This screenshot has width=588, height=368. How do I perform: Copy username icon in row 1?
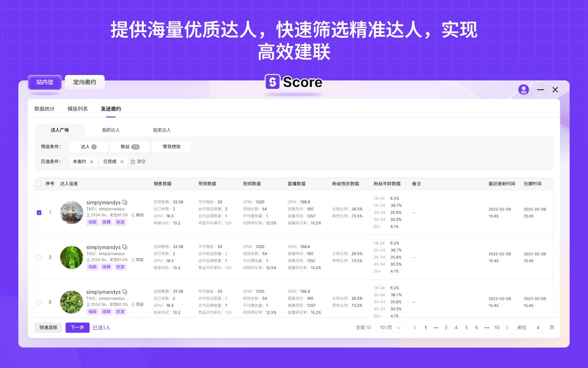tap(125, 202)
